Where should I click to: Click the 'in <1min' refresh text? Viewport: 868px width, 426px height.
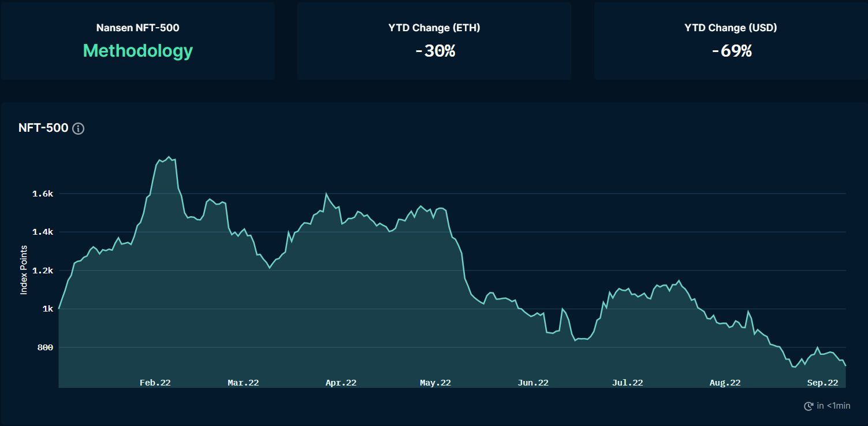click(x=833, y=406)
